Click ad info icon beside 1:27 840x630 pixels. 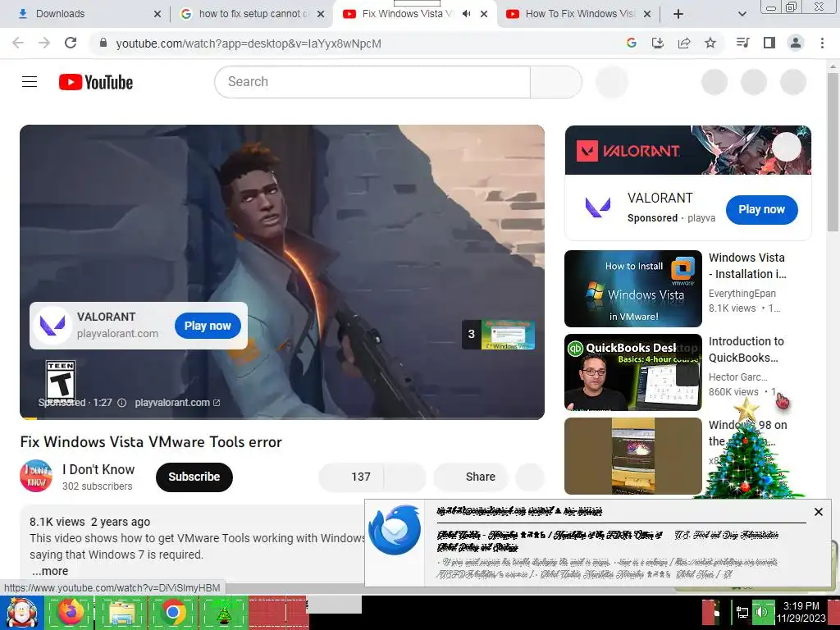[122, 402]
